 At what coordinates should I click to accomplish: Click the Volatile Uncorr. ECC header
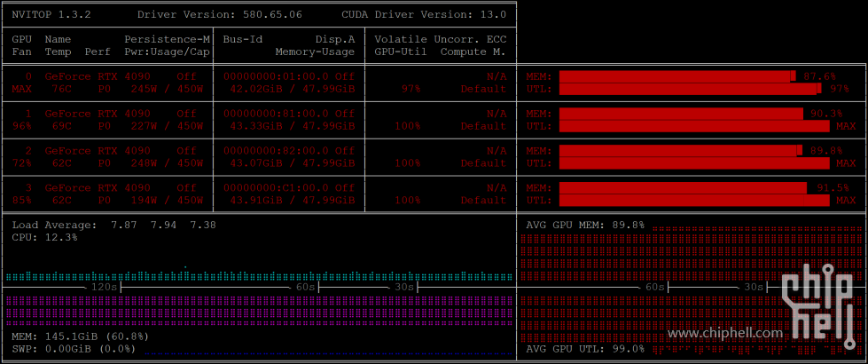click(x=440, y=39)
